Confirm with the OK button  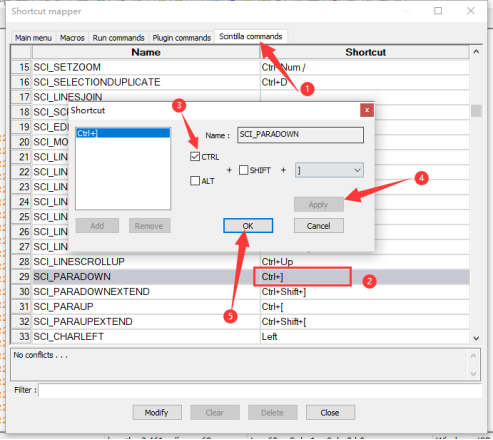[x=248, y=226]
